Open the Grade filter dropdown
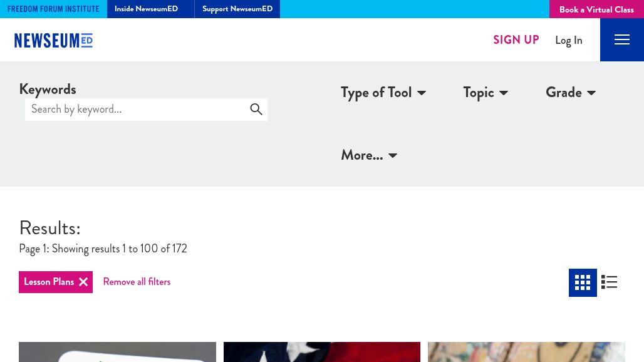This screenshot has width=644, height=362. 570,93
